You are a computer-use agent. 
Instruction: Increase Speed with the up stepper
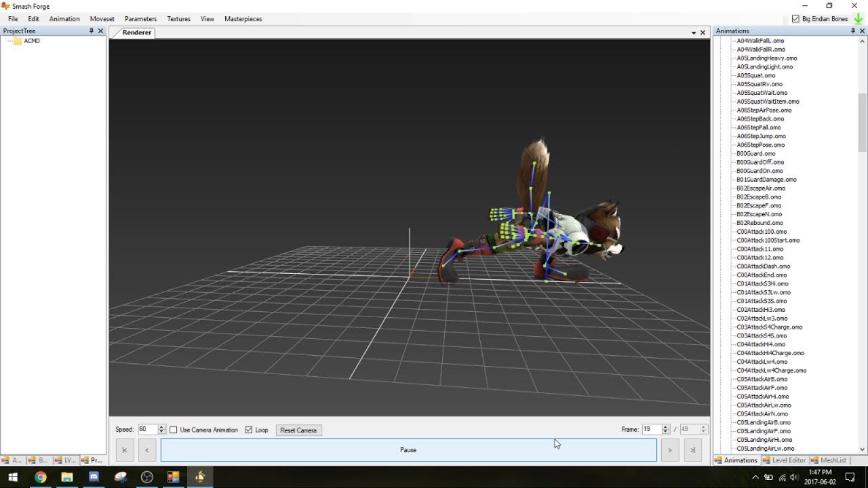(161, 427)
